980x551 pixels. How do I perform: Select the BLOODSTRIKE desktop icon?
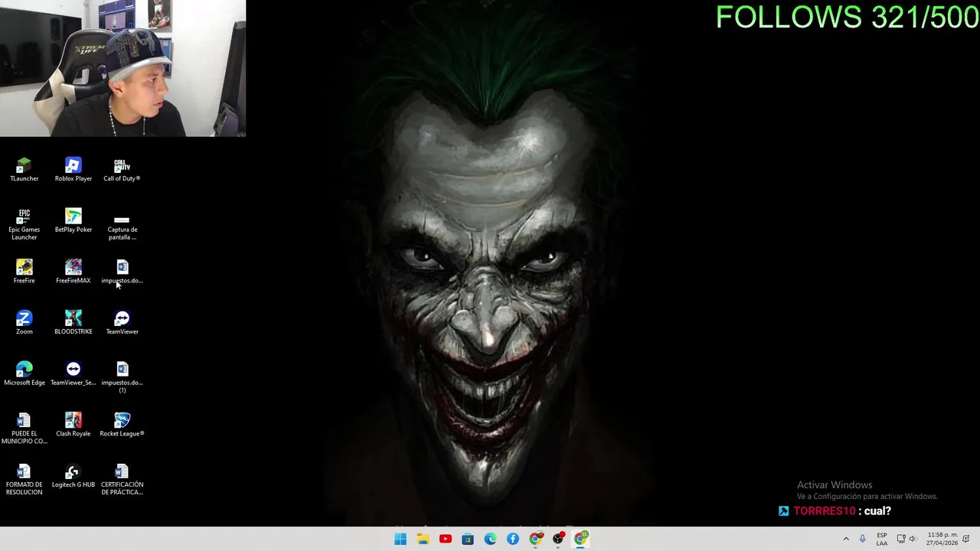[x=73, y=323]
